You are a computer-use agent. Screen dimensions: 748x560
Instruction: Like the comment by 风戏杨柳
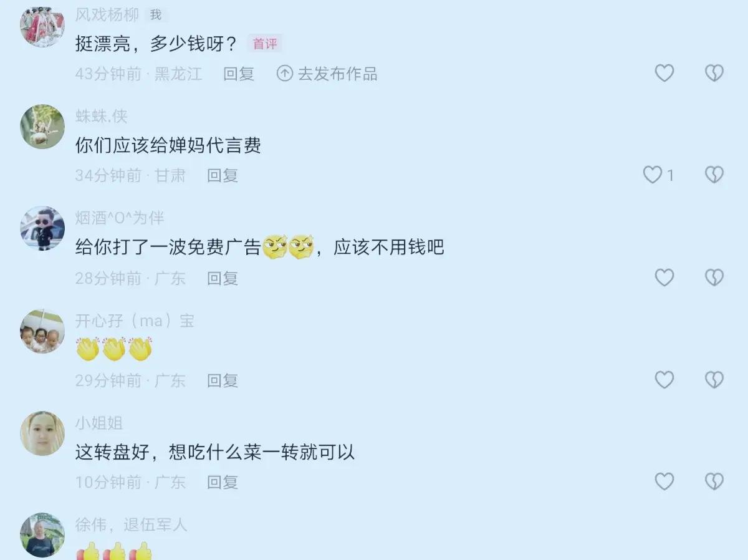(x=664, y=74)
